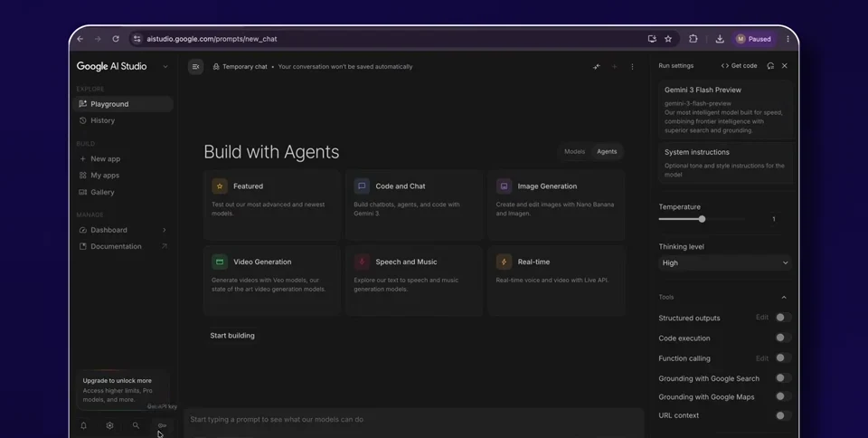Open the chat more options menu

click(x=632, y=66)
